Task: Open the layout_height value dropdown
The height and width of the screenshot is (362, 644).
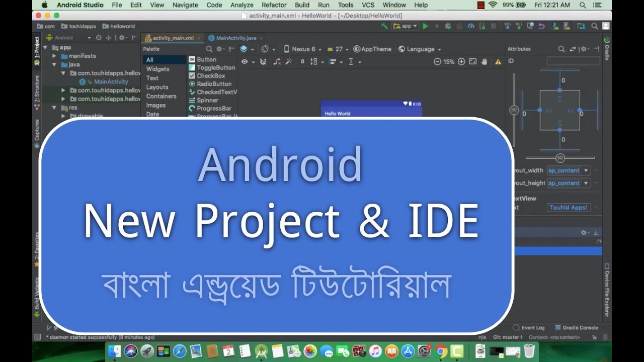Action: pyautogui.click(x=569, y=183)
